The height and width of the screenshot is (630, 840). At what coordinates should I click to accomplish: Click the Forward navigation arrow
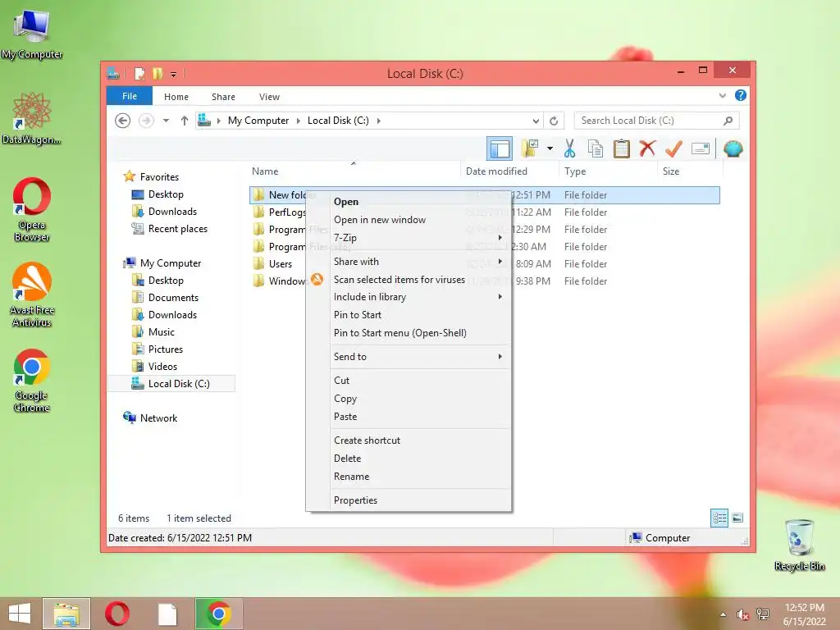click(x=146, y=121)
